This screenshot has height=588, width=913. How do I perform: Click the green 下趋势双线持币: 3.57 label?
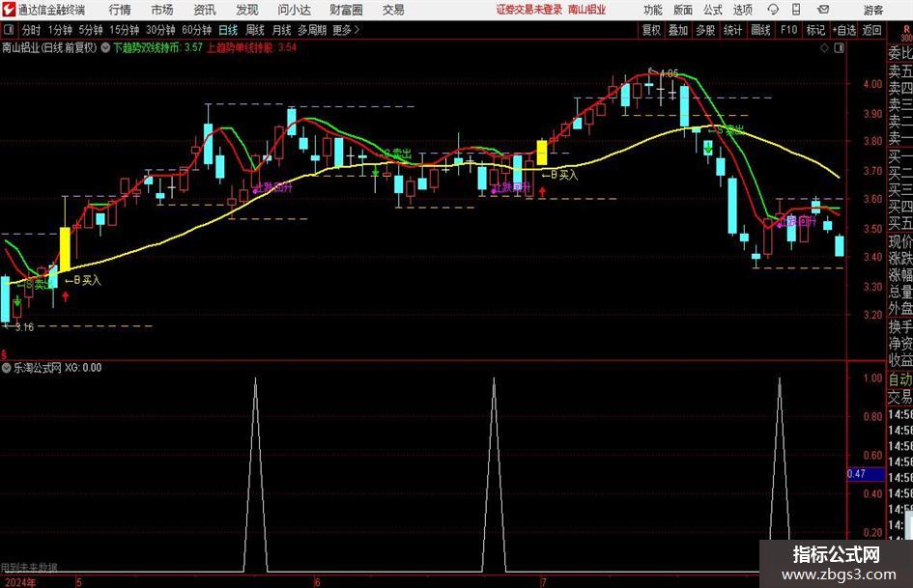pos(157,47)
